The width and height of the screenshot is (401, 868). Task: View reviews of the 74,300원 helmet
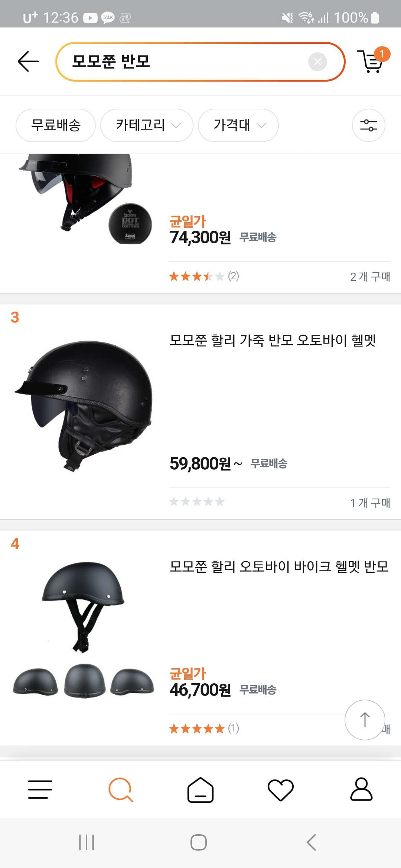coord(204,276)
